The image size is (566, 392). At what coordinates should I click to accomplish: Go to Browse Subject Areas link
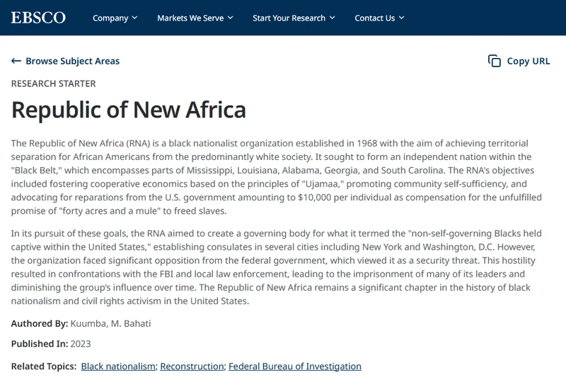coord(72,61)
